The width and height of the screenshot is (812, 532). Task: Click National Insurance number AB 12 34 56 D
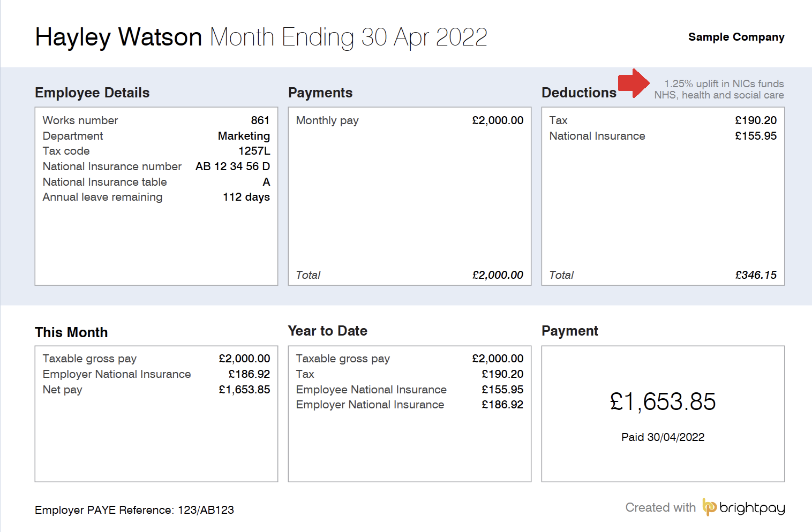(x=232, y=166)
